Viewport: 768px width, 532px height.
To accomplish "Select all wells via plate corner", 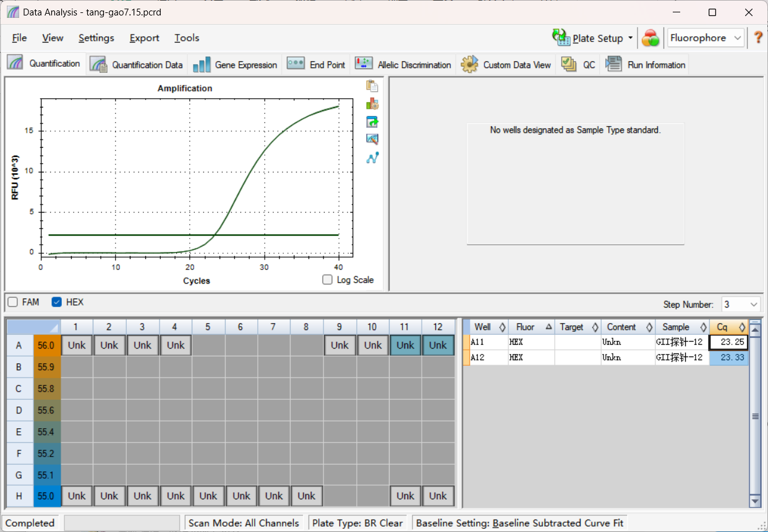I will click(33, 327).
